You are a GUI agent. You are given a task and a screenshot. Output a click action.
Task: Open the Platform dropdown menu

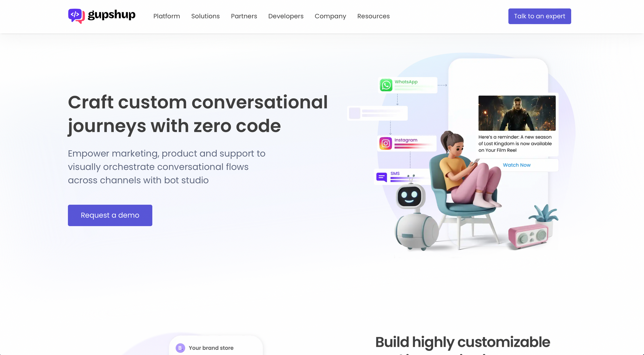[166, 16]
